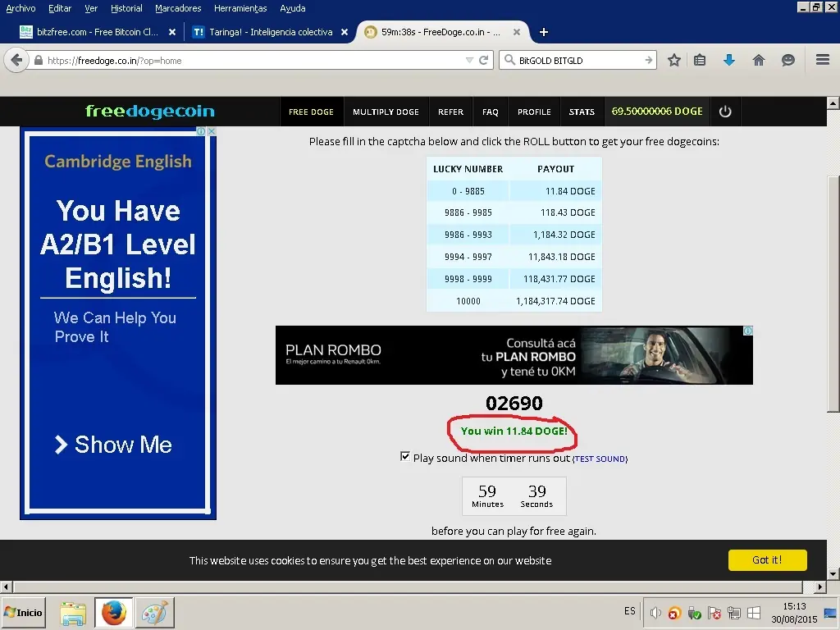Click the PLAN ROMBO banner ad
The height and width of the screenshot is (630, 840).
[x=514, y=354]
